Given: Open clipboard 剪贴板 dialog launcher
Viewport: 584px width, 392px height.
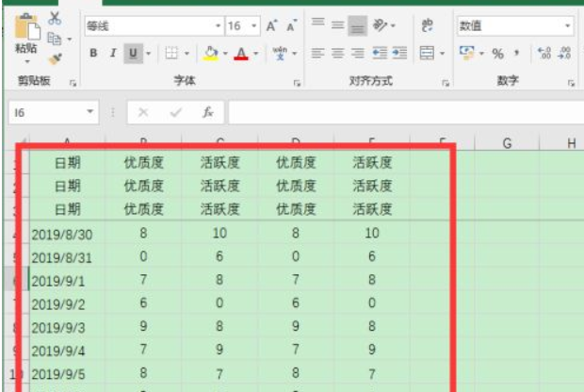Looking at the screenshot, I should [x=73, y=83].
